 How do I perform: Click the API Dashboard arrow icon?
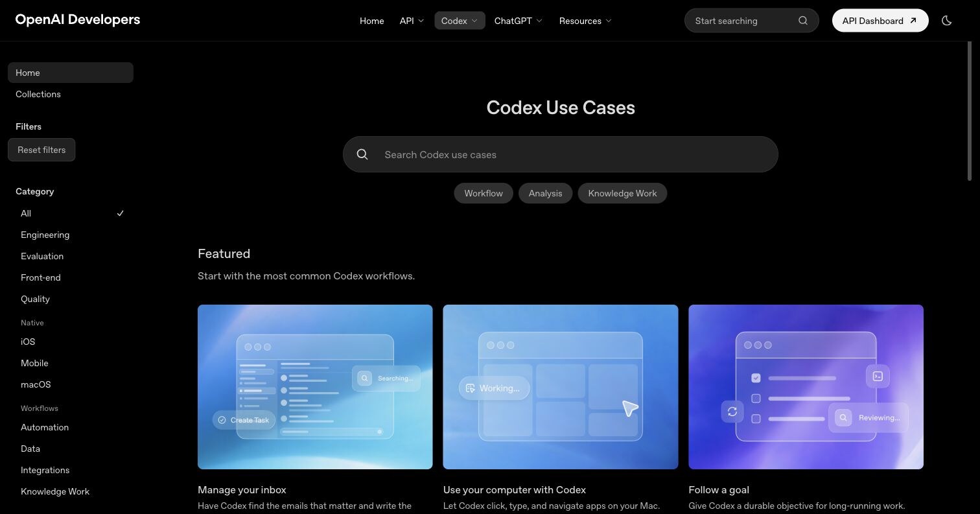[913, 21]
